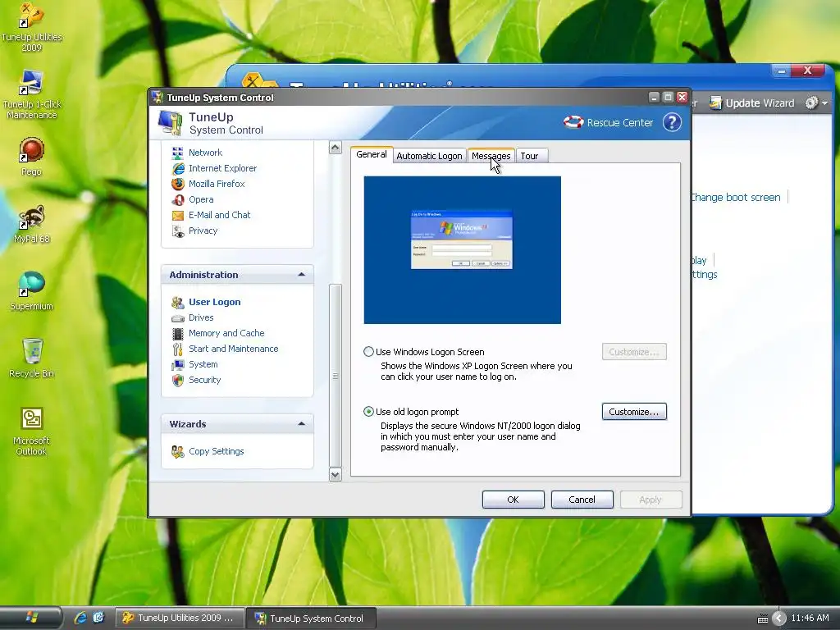Select the Internet Explorer sidebar icon
The image size is (840, 630).
(177, 168)
